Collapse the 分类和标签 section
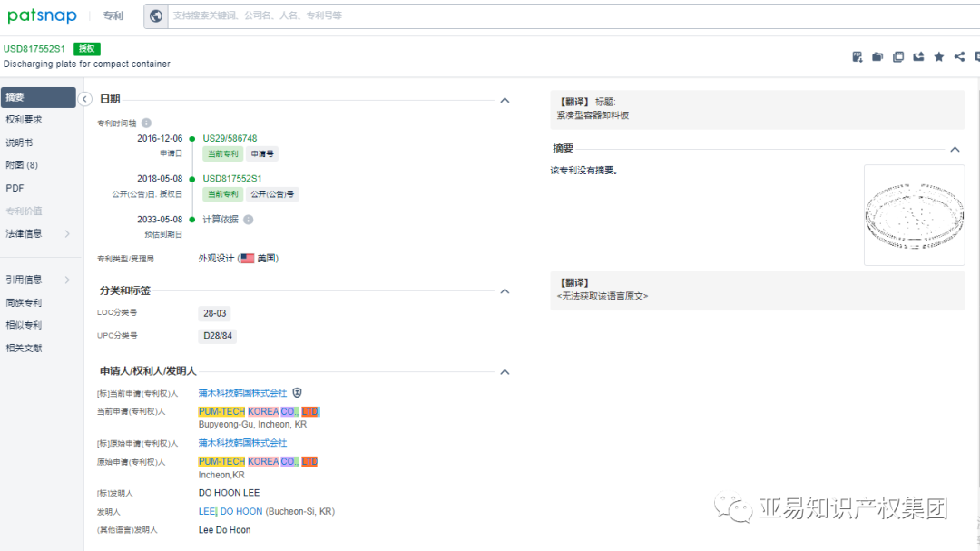The image size is (980, 551). tap(505, 290)
